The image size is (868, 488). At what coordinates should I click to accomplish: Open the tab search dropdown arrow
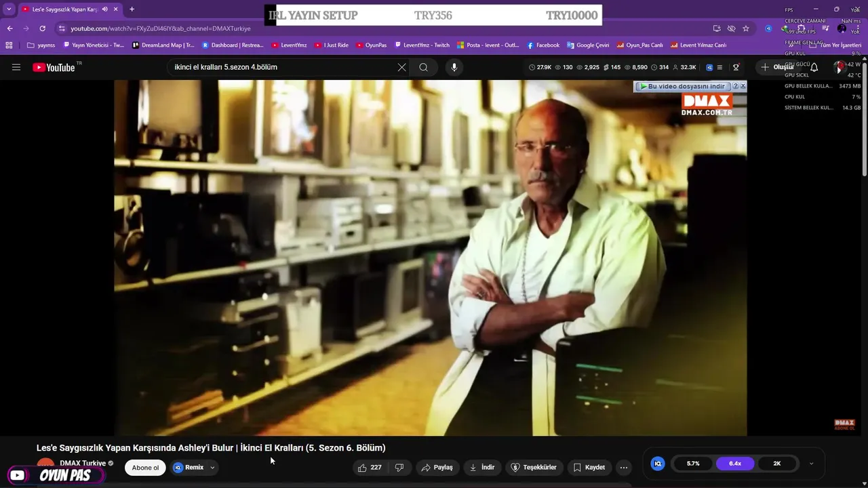9,9
